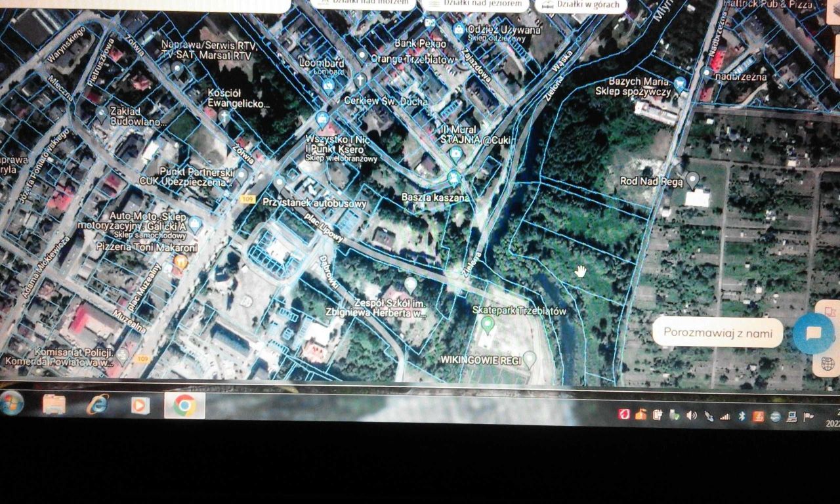This screenshot has width=840, height=504.
Task: Click the 'WIKINGOWIE REGI' label
Action: pos(482,360)
